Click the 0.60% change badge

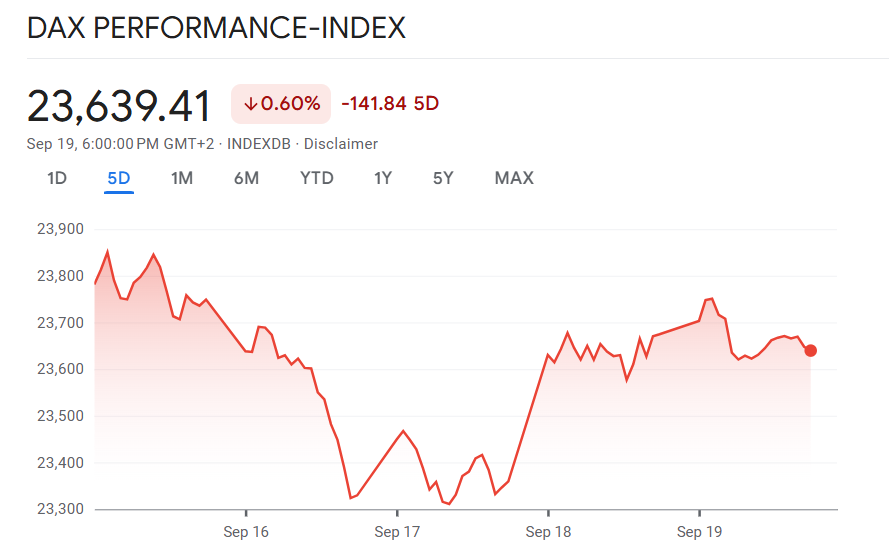coord(281,104)
